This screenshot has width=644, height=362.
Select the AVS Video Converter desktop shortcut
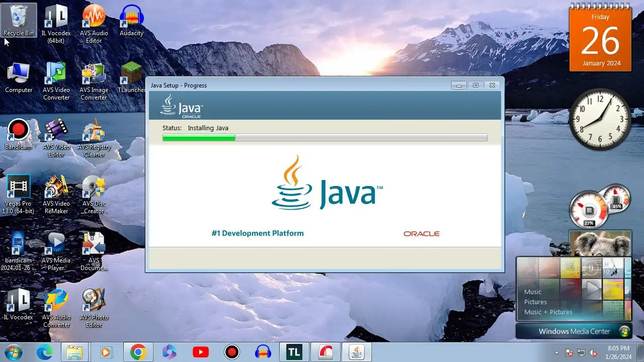coord(56,81)
